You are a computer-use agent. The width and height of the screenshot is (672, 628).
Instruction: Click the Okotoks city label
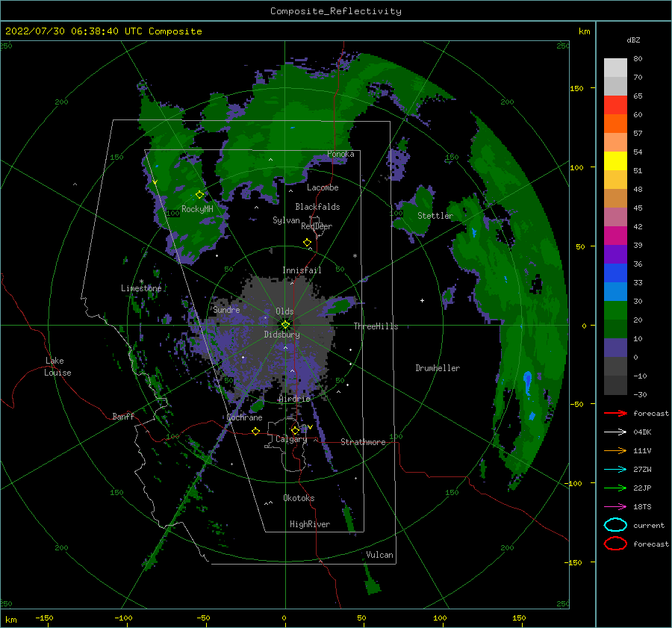click(299, 498)
